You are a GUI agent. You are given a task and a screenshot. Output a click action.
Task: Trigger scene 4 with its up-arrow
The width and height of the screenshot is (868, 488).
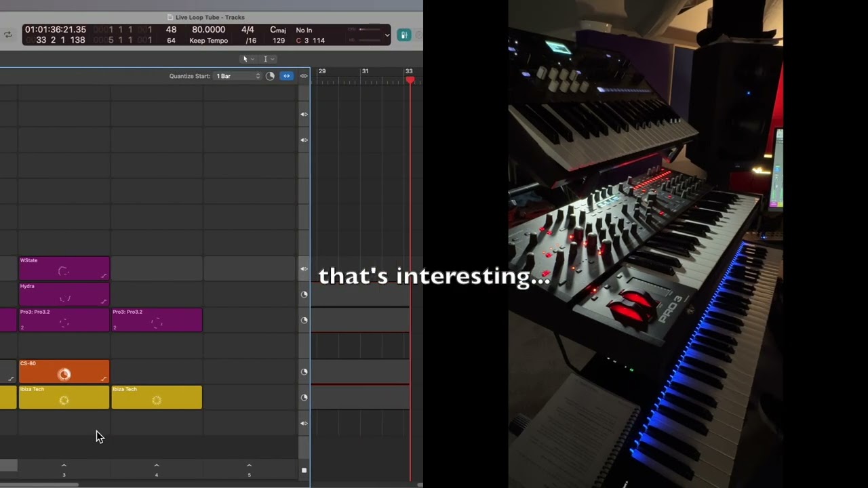click(157, 466)
